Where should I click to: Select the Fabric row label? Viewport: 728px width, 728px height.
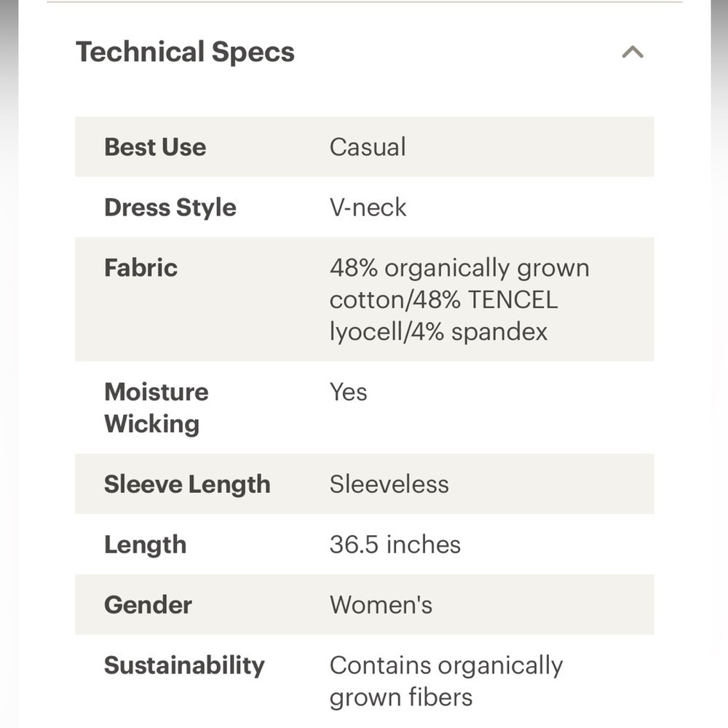tap(141, 268)
